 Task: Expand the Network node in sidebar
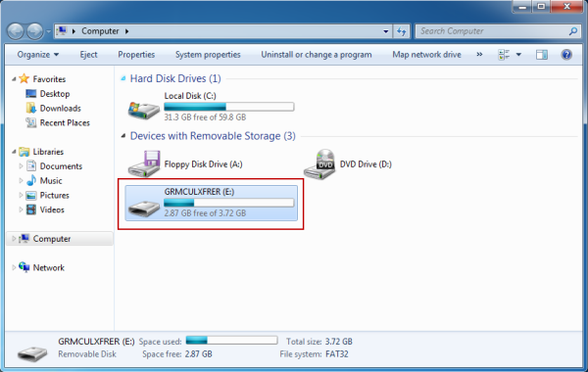pos(14,267)
